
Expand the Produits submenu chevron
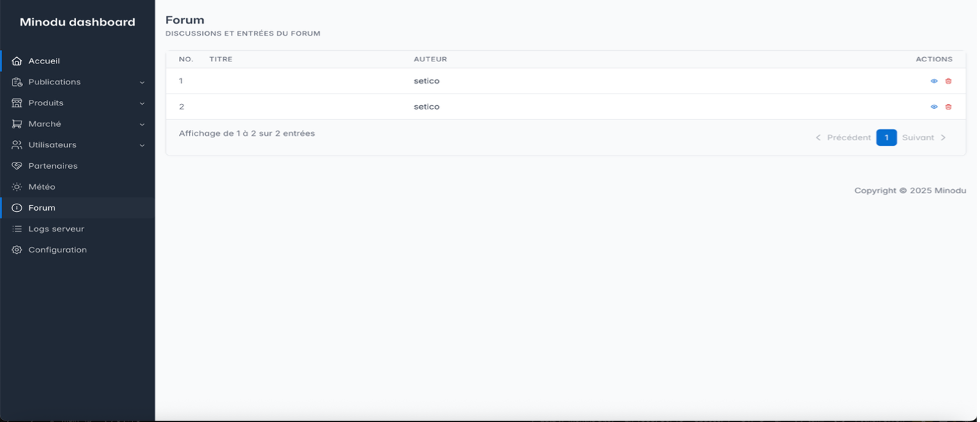[142, 103]
